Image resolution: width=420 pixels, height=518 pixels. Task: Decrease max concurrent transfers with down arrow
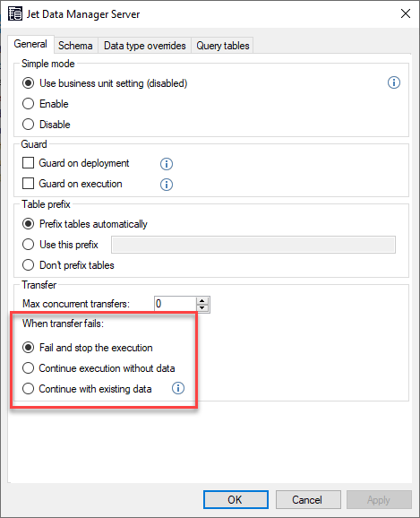[x=202, y=308]
